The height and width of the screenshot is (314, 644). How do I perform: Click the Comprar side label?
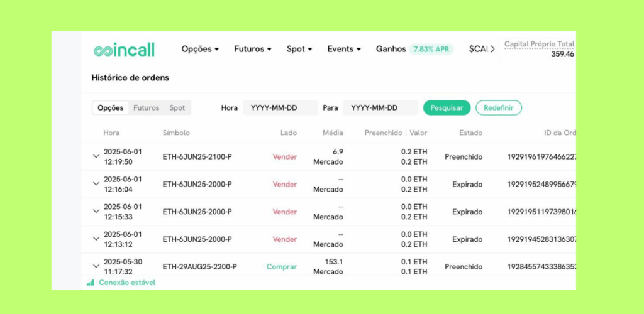[281, 266]
